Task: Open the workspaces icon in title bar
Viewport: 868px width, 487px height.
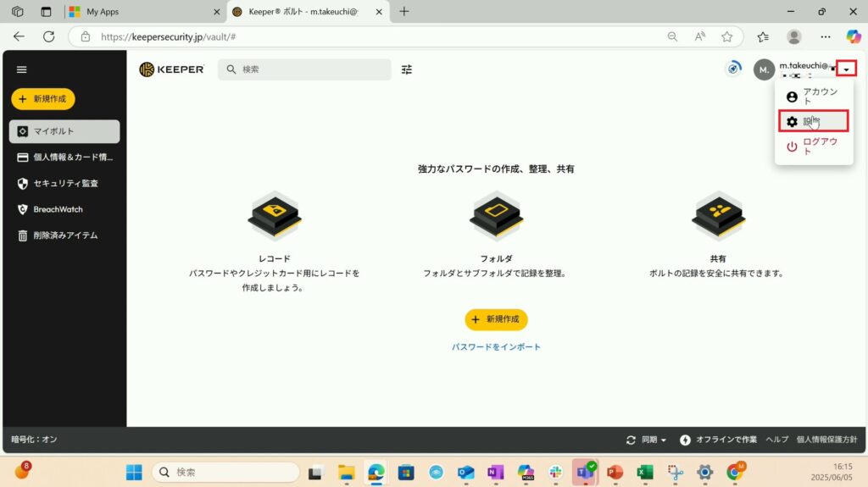Action: (x=18, y=12)
